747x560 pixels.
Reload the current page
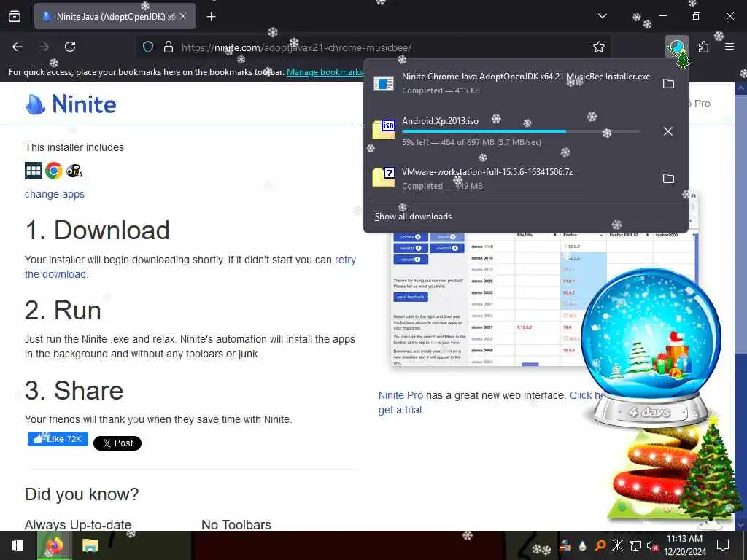coord(70,47)
